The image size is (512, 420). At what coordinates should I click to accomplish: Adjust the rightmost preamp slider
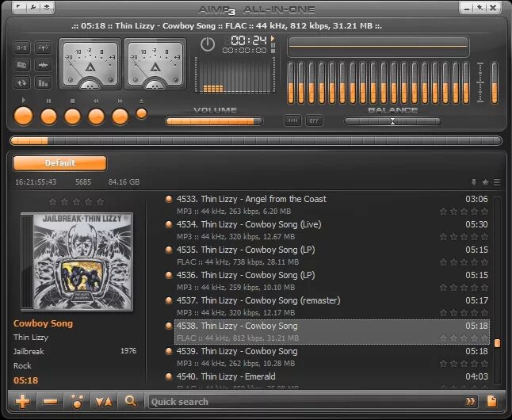[x=495, y=83]
